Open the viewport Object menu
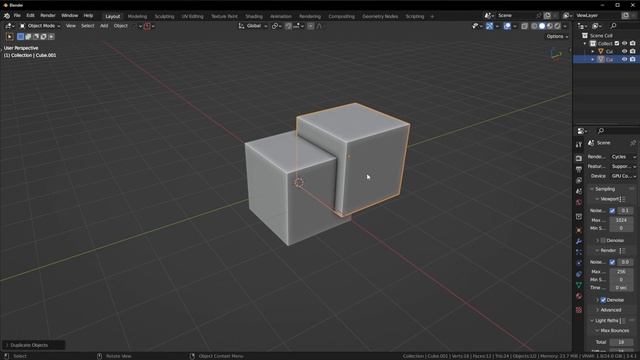Screen dimensions: 640x360 pos(121,26)
